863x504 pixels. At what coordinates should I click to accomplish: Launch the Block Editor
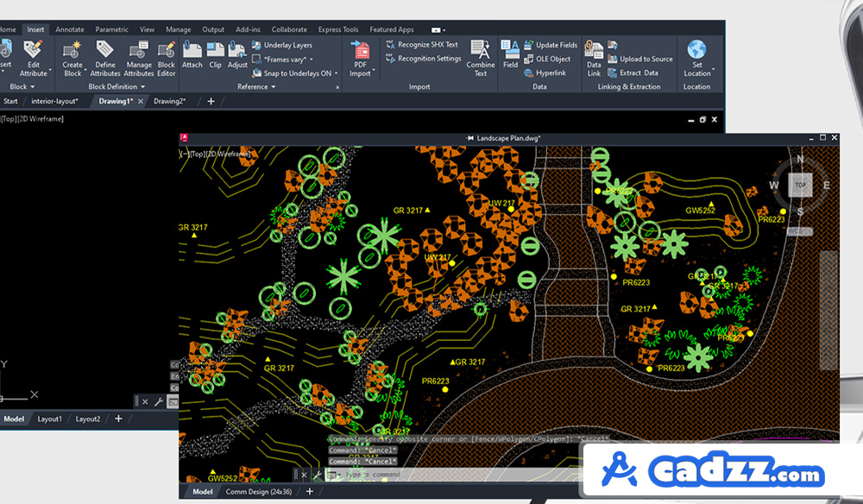167,59
